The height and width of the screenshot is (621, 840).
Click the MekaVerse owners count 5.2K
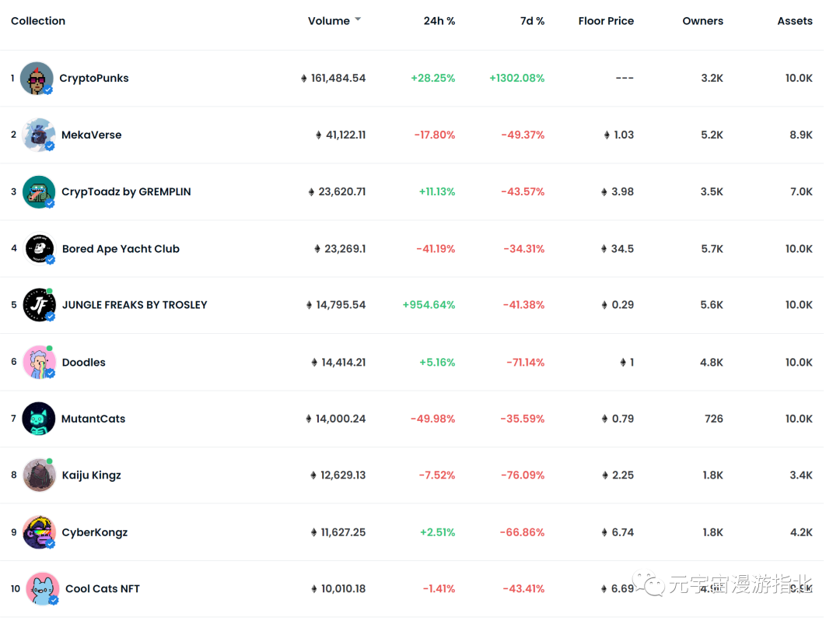coord(712,135)
